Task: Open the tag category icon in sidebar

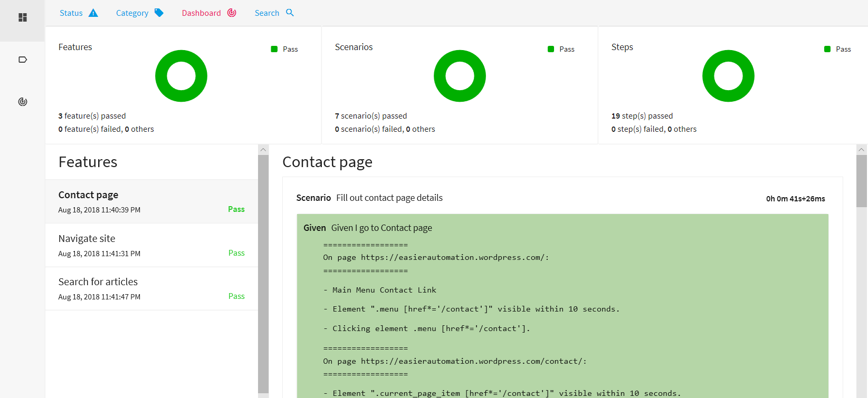Action: point(23,60)
